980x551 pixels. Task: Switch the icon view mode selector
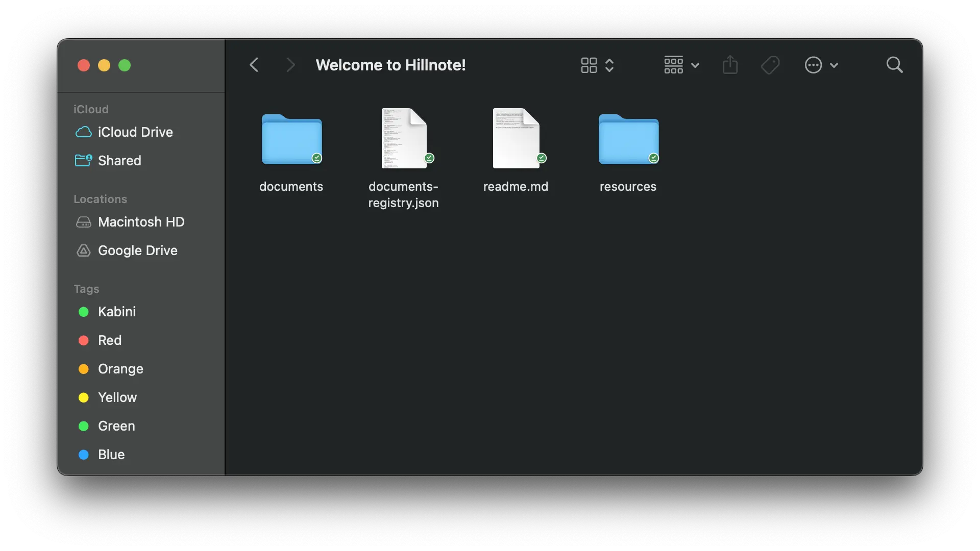point(597,65)
